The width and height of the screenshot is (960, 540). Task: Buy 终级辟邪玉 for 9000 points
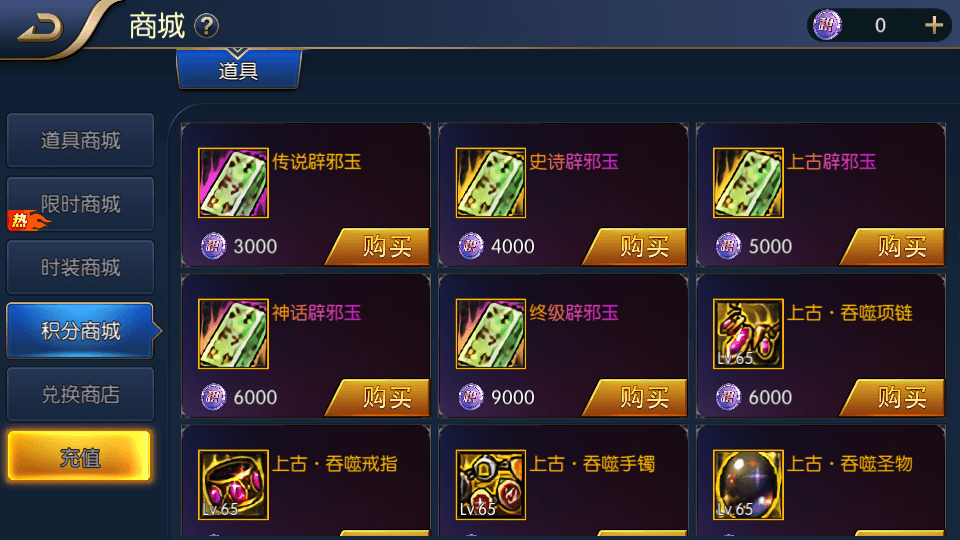pyautogui.click(x=635, y=398)
